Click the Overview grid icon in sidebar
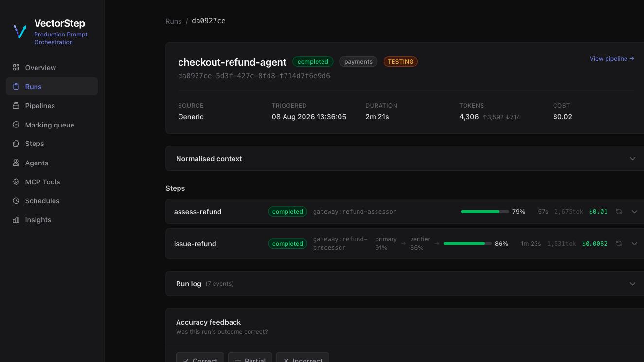The width and height of the screenshot is (644, 362). pyautogui.click(x=16, y=67)
